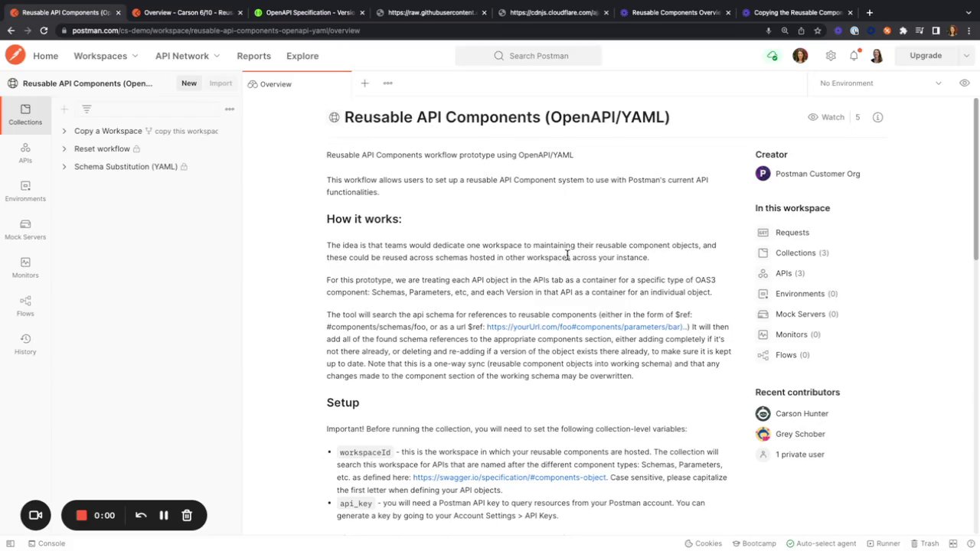The height and width of the screenshot is (551, 980).
Task: Open Reports in top navigation
Action: tap(253, 56)
